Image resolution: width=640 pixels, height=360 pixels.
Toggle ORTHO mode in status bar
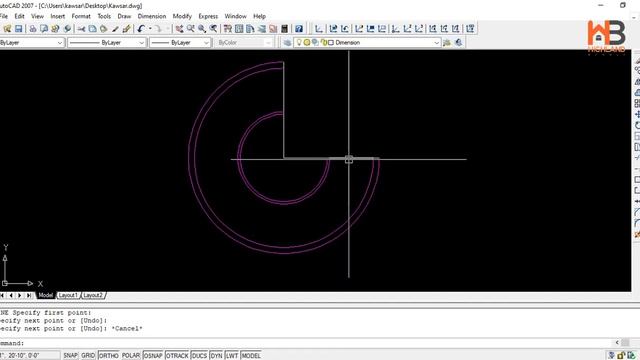(x=109, y=356)
